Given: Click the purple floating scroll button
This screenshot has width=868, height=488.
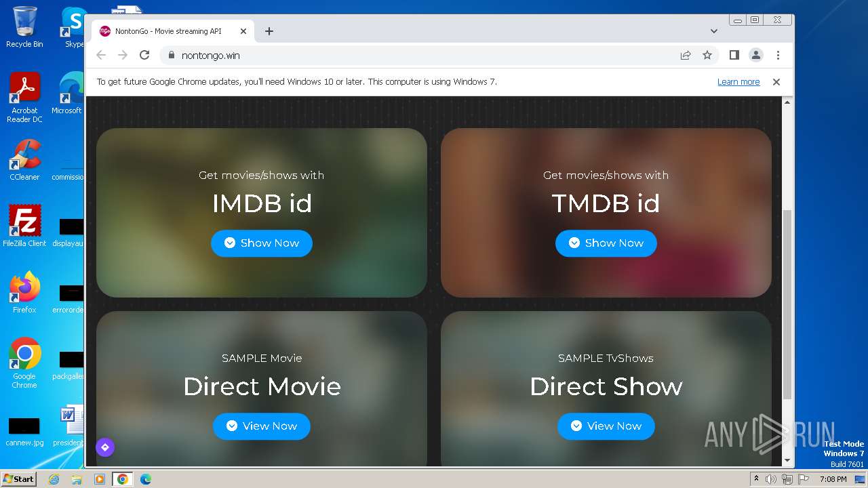Looking at the screenshot, I should (x=105, y=447).
